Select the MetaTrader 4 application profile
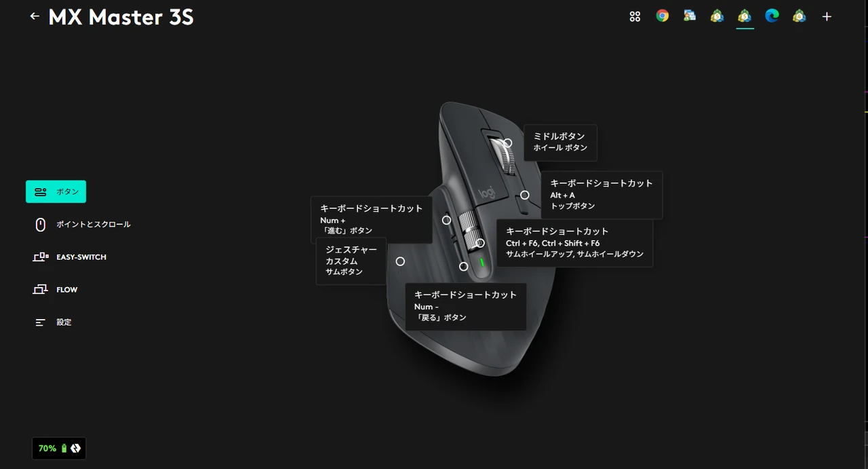The image size is (868, 469). click(x=800, y=16)
